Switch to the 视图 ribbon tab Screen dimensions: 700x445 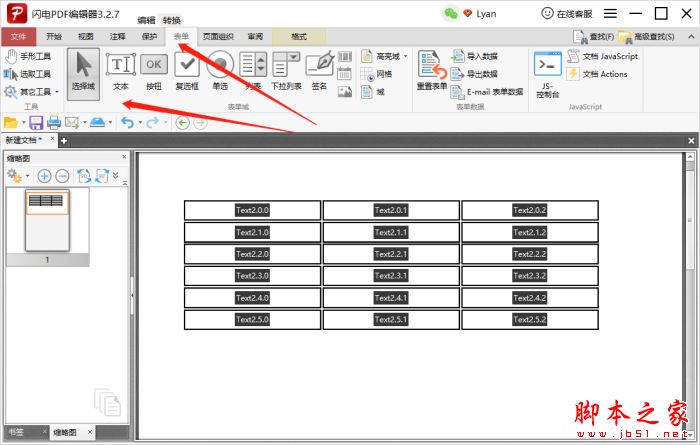pyautogui.click(x=86, y=37)
